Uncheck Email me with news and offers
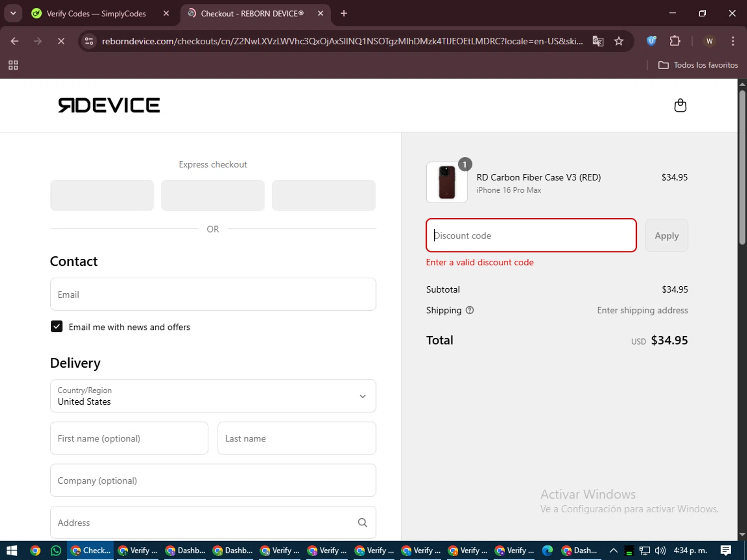Viewport: 747px width, 560px height. coord(57,327)
